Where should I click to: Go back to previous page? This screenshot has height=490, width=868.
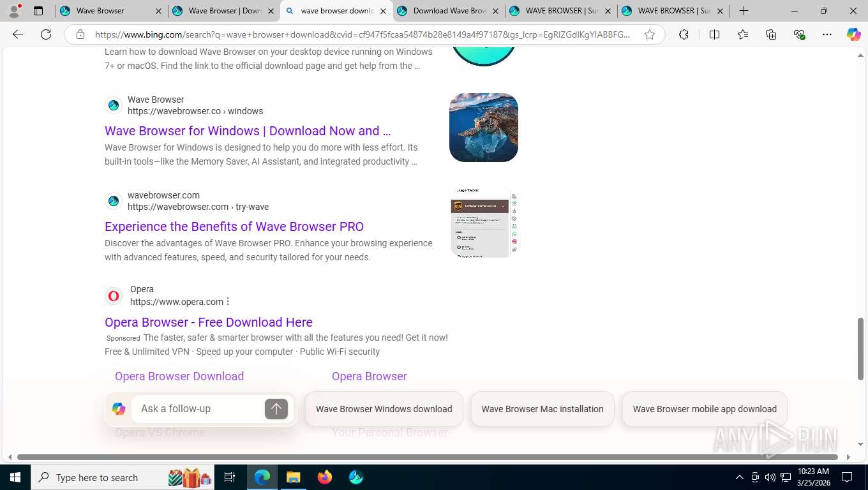(18, 34)
